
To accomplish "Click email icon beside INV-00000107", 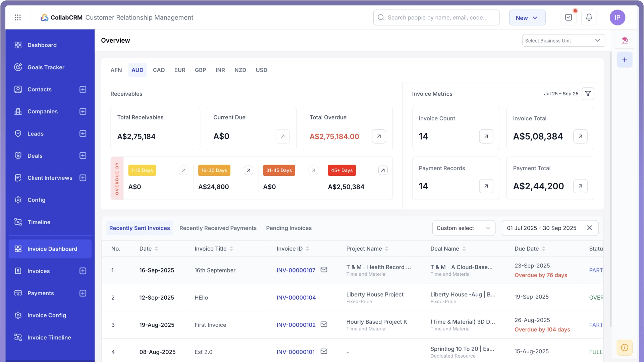I will [x=324, y=270].
